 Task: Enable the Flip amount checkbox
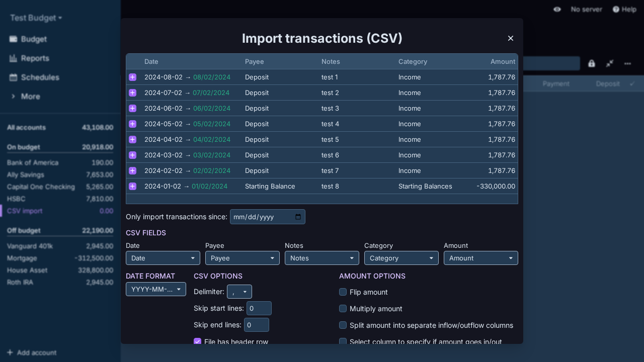coord(343,292)
